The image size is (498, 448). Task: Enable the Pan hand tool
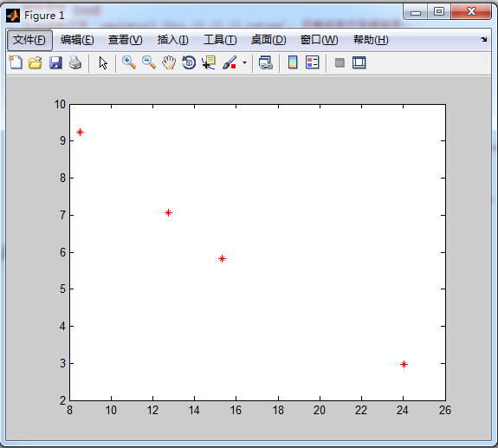click(169, 62)
